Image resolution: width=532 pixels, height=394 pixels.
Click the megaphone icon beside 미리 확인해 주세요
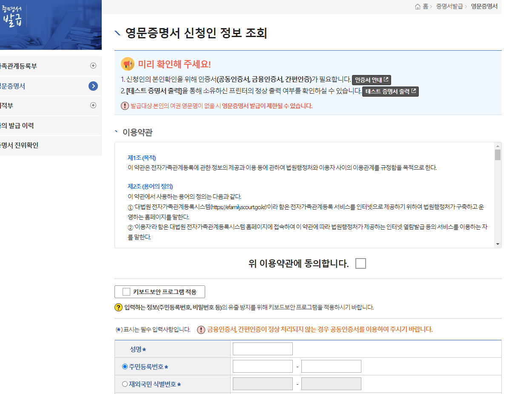tap(126, 64)
